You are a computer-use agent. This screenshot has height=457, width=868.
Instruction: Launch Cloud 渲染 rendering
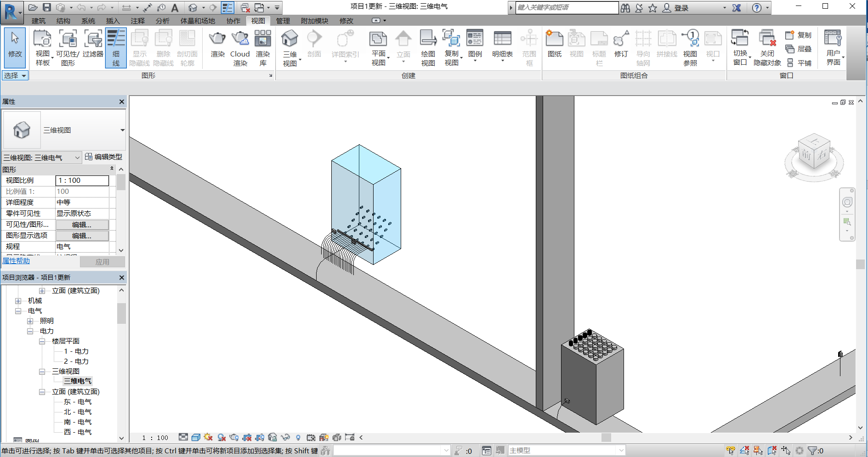tap(240, 48)
